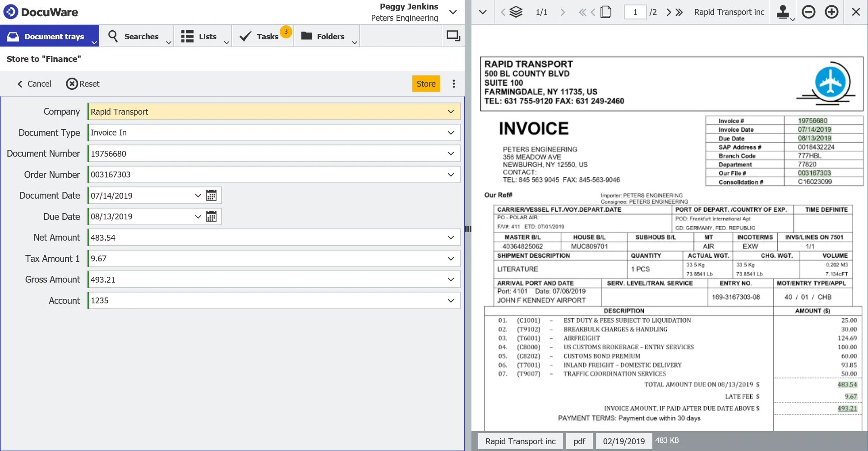This screenshot has width=868, height=451.
Task: Zoom out using the minus circle icon
Action: [808, 12]
